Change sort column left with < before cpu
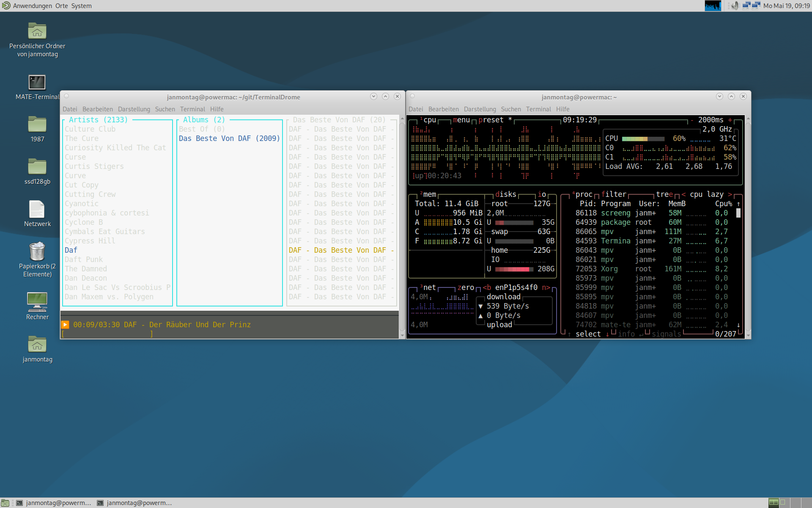Viewport: 812px width, 508px height. (683, 194)
